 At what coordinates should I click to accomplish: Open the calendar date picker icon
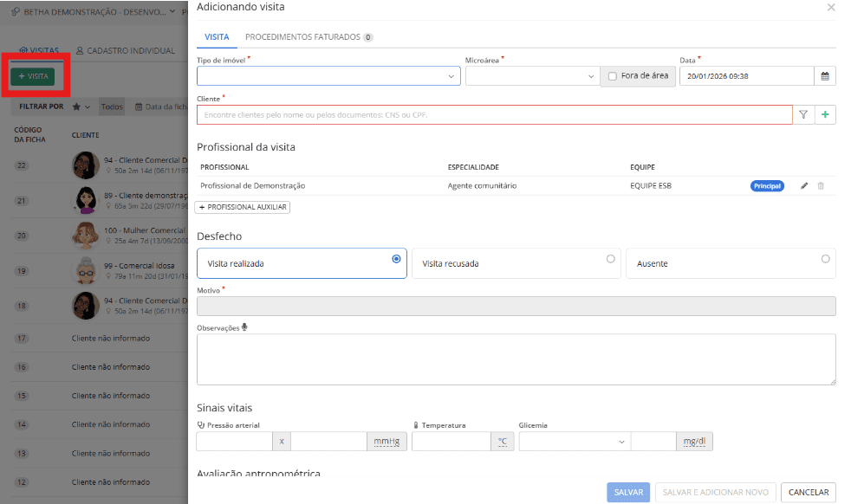825,76
